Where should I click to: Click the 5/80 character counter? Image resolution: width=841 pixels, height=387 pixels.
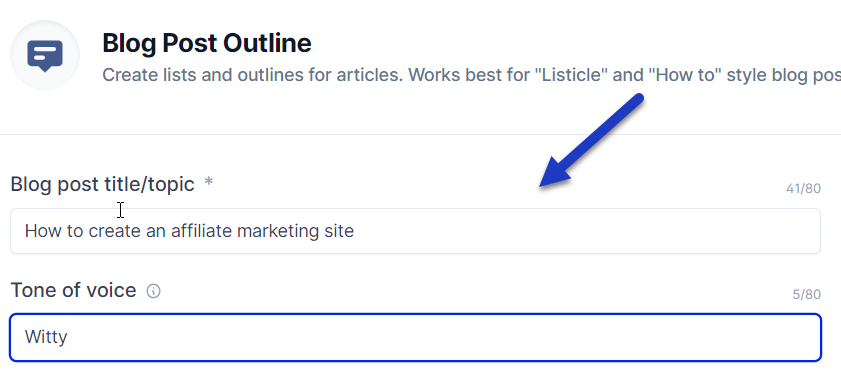807,294
